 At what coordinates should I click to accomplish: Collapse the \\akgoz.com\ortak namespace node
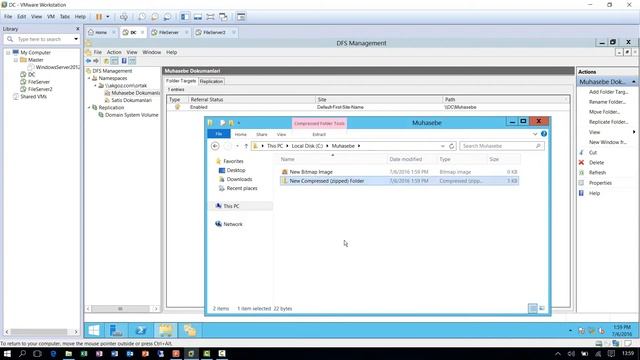(96, 86)
